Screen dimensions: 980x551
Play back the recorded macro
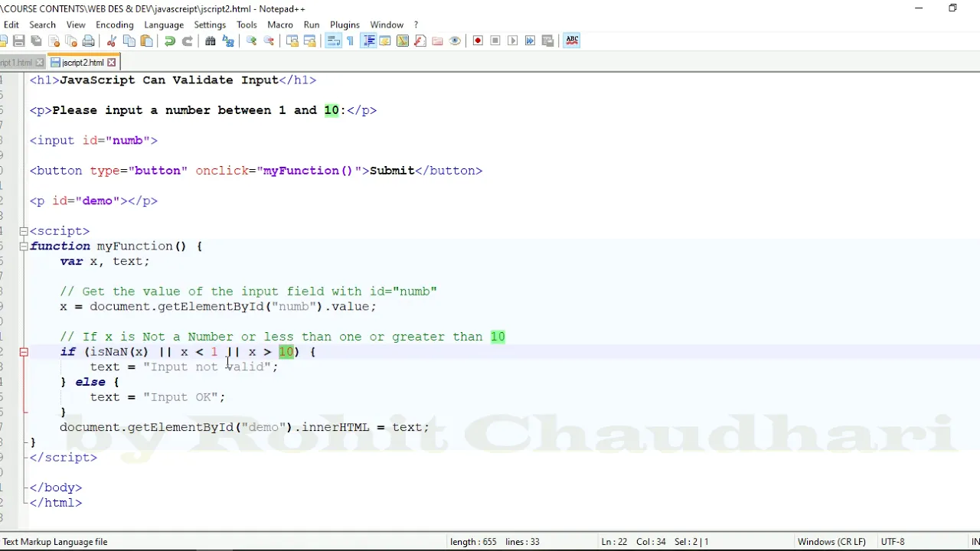point(513,41)
